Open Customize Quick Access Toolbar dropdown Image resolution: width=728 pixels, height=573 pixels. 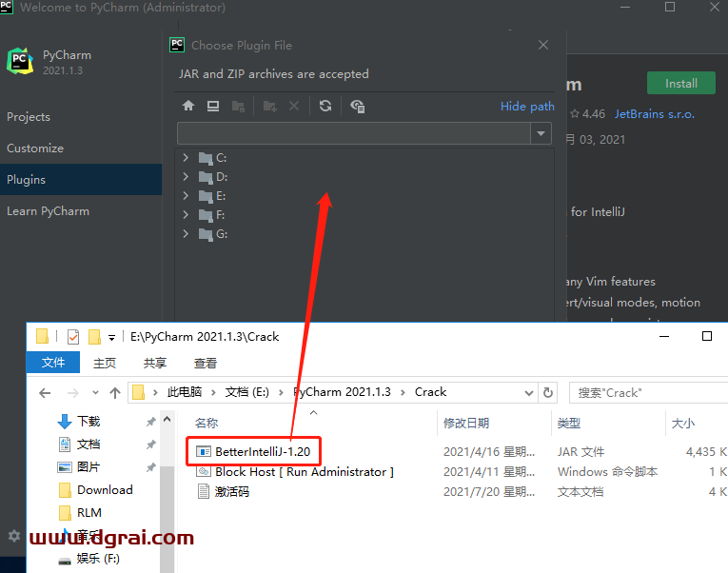pos(111,338)
